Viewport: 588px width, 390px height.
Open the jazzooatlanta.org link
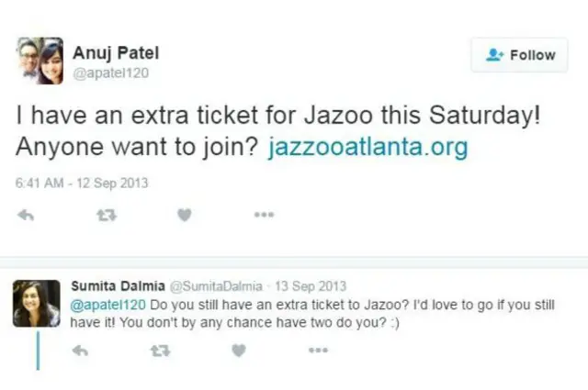(x=367, y=148)
